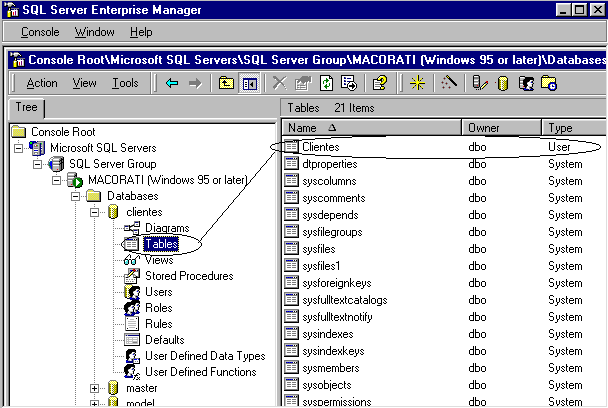Image resolution: width=608 pixels, height=408 pixels.
Task: Sort by Type column header
Action: [574, 128]
